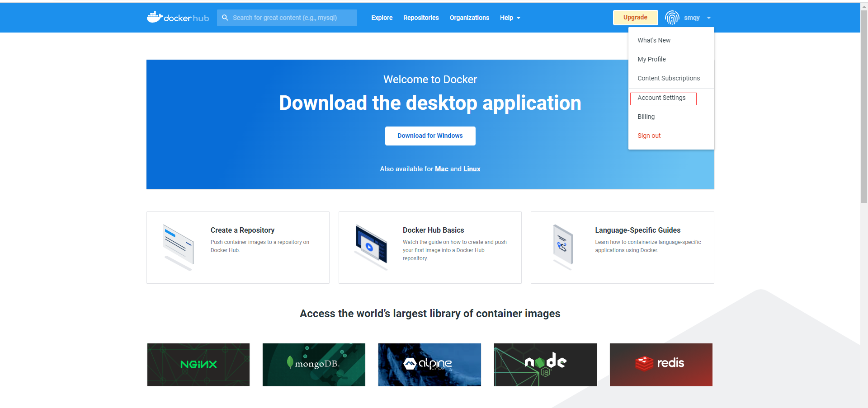Open the Alpine Linux image tile
This screenshot has width=868, height=408.
[x=429, y=365]
